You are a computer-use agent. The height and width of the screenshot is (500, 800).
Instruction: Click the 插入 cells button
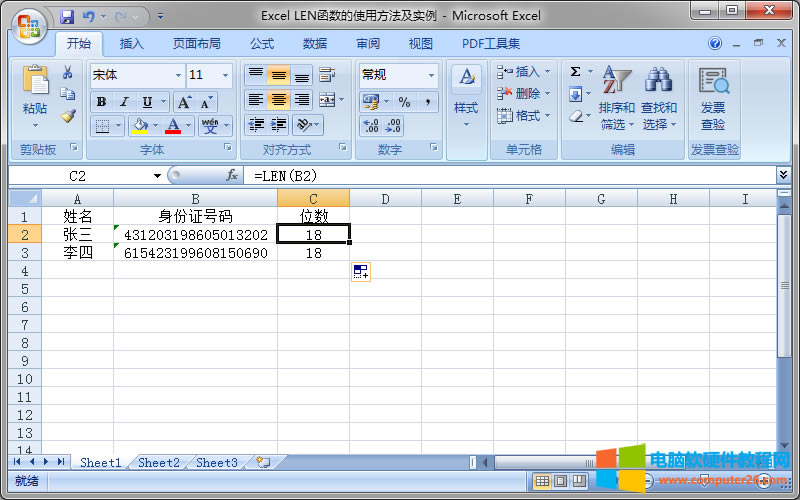pos(523,72)
